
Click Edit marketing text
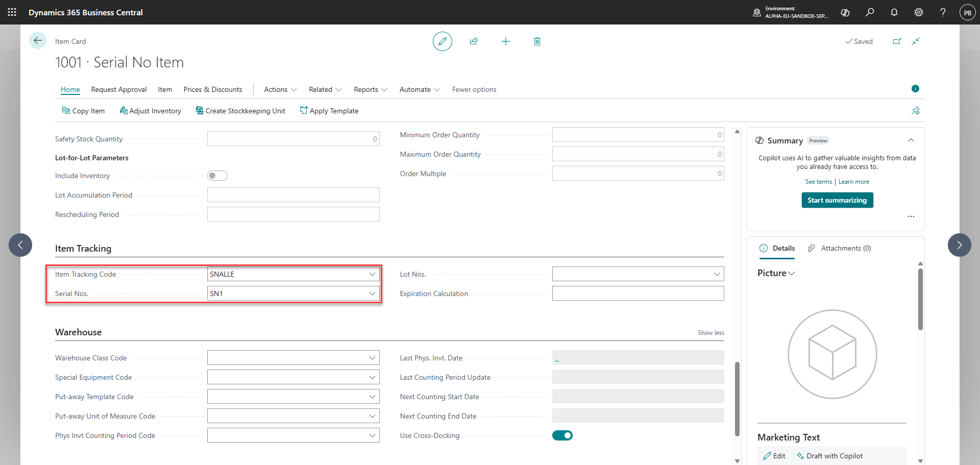click(774, 456)
